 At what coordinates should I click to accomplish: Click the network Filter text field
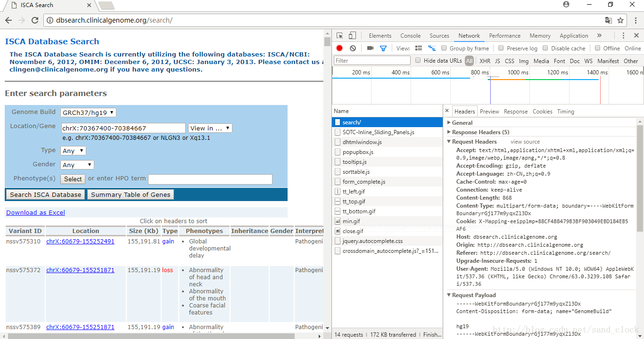[x=372, y=60]
